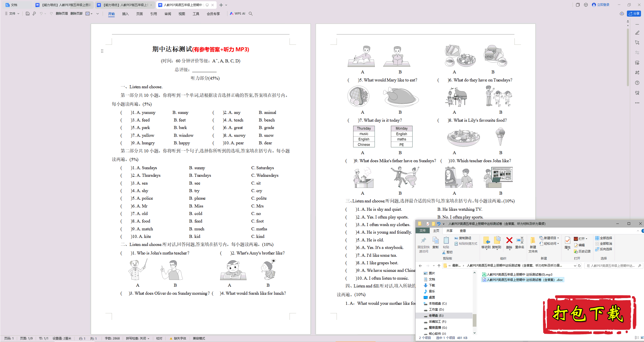
Task: Click Explorer up-directory arrow
Action: (439, 266)
